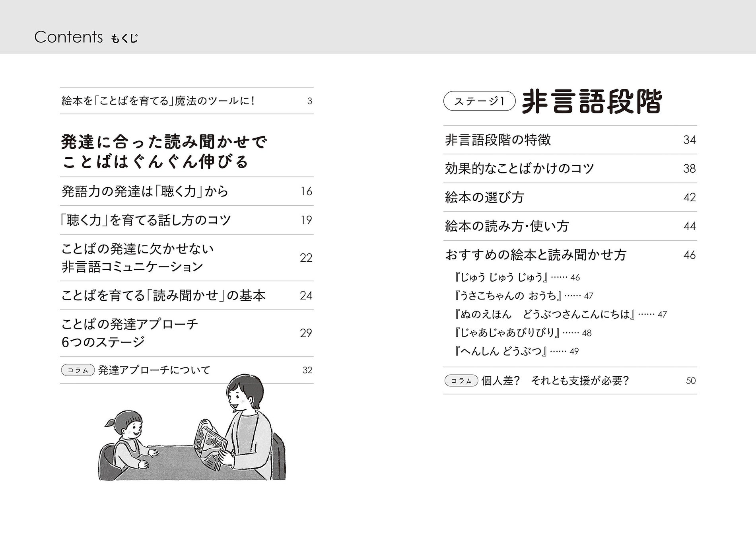Image resolution: width=756 pixels, height=537 pixels.
Task: Click the large '非言語段階' heading
Action: click(x=591, y=102)
